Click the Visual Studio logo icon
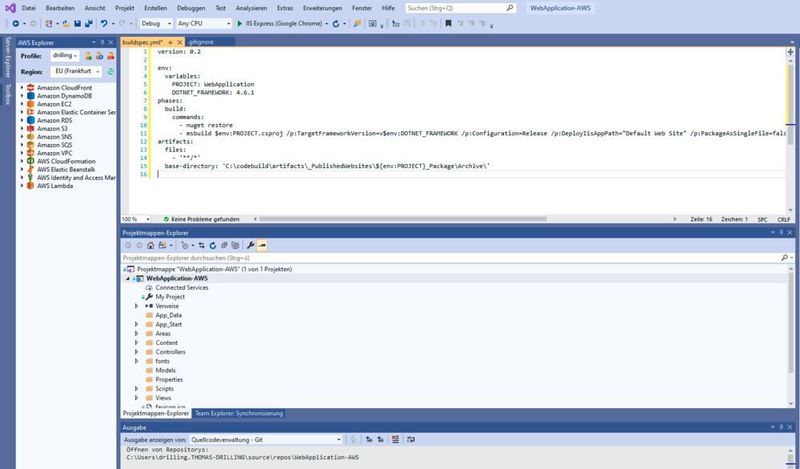The width and height of the screenshot is (800, 469). [10, 8]
